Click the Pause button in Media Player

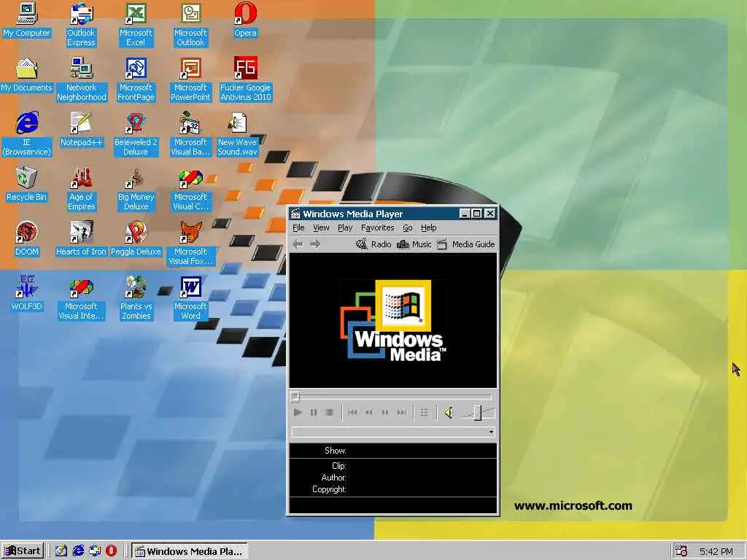314,413
